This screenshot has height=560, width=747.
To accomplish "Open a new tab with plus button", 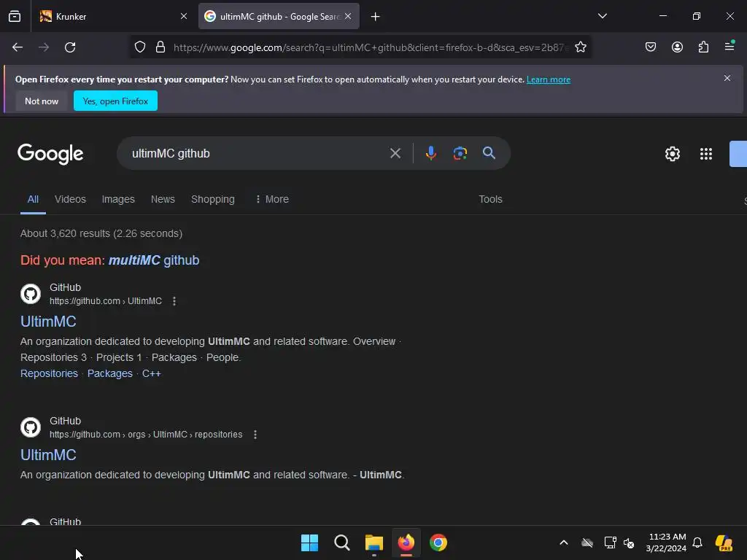I will (x=376, y=17).
